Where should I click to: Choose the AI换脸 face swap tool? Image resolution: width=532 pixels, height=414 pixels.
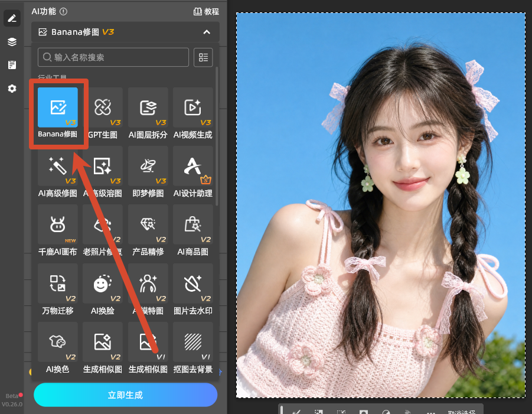[x=103, y=283]
